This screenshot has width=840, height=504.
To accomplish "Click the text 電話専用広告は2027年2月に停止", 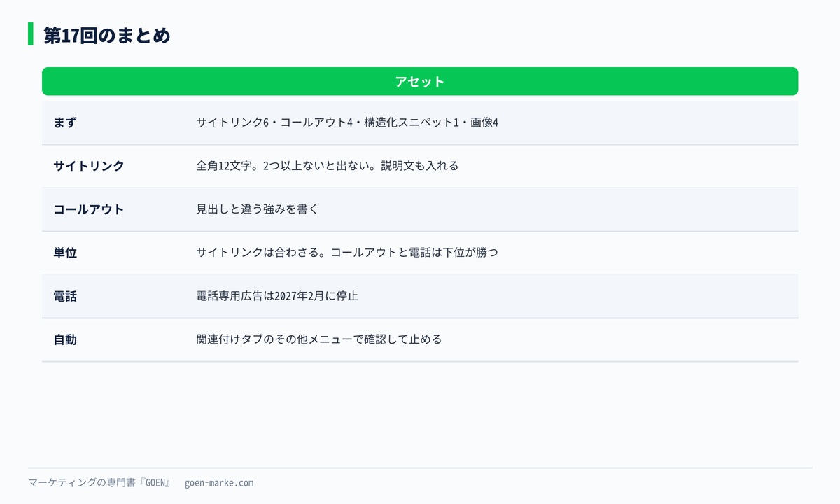I will click(x=277, y=296).
